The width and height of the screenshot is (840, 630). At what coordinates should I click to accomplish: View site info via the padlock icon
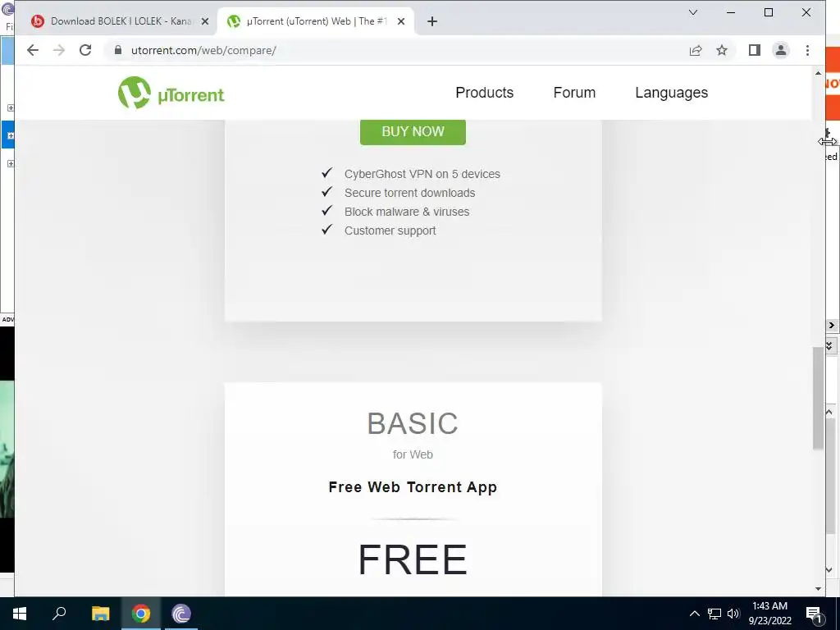click(118, 50)
